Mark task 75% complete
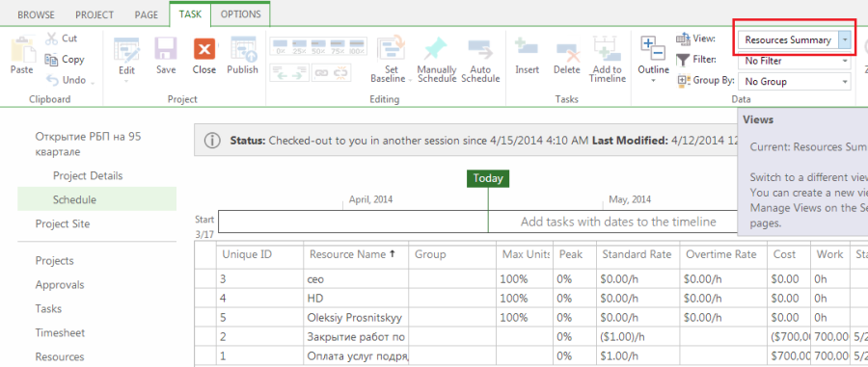 (338, 47)
